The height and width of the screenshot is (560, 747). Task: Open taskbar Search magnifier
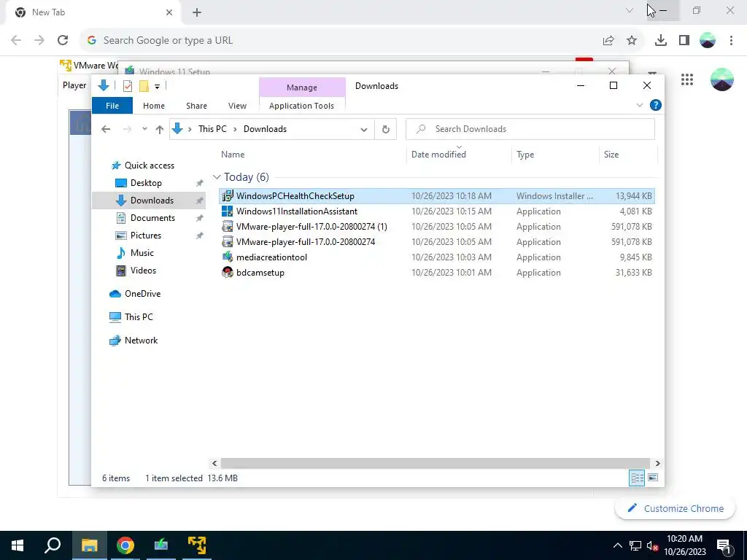pos(53,545)
